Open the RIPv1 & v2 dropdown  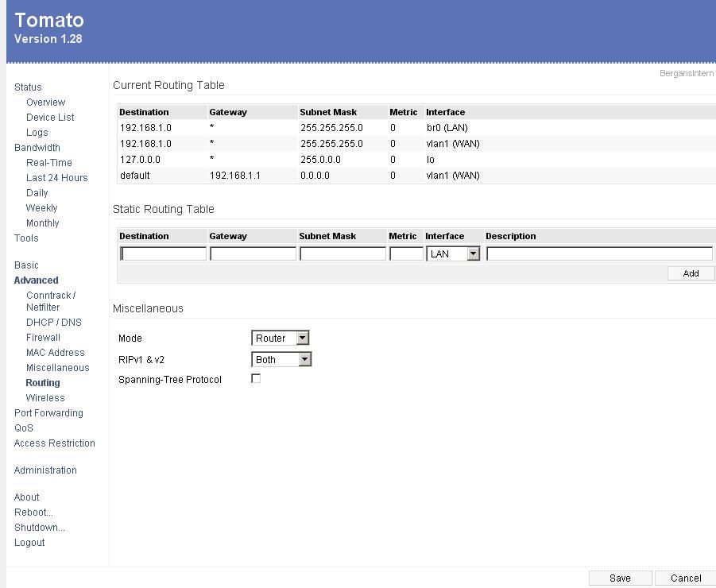click(x=281, y=359)
